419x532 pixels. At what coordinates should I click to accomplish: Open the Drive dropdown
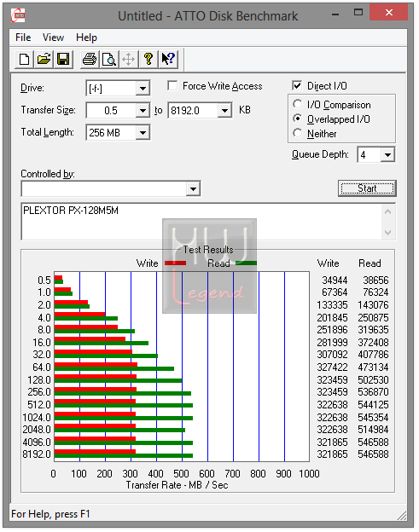click(x=143, y=89)
